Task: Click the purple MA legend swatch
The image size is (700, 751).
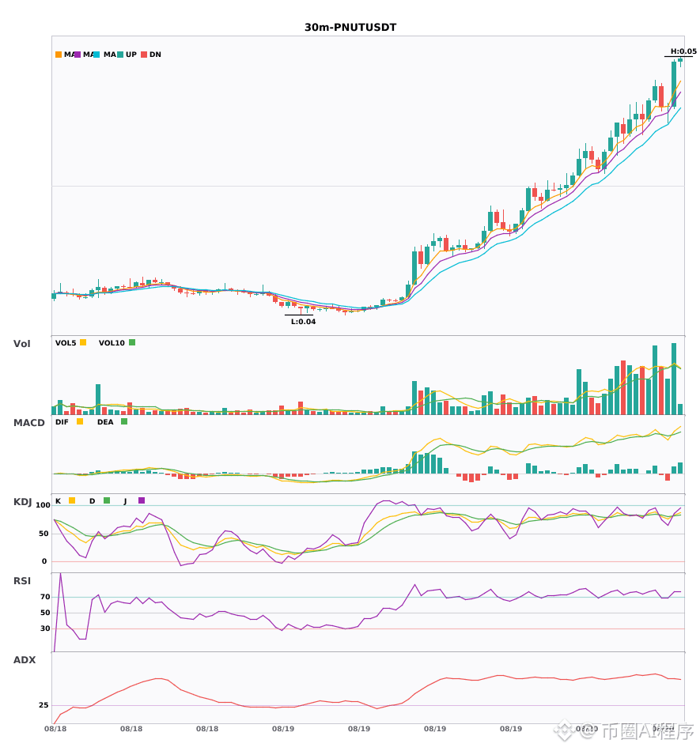Action: [78, 55]
